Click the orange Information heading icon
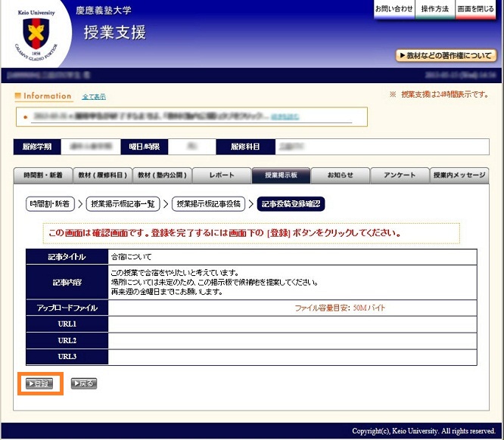The width and height of the screenshot is (504, 440). coord(18,97)
